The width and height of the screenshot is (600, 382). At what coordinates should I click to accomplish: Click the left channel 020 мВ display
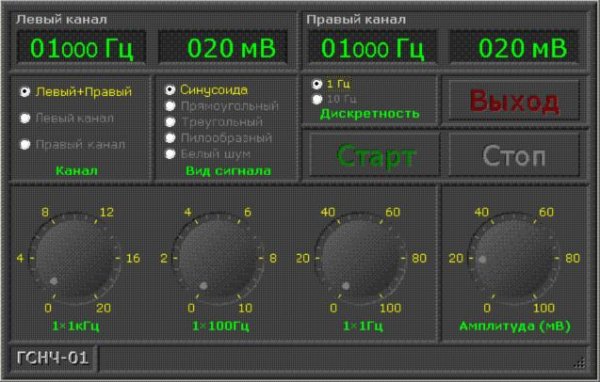[x=223, y=48]
